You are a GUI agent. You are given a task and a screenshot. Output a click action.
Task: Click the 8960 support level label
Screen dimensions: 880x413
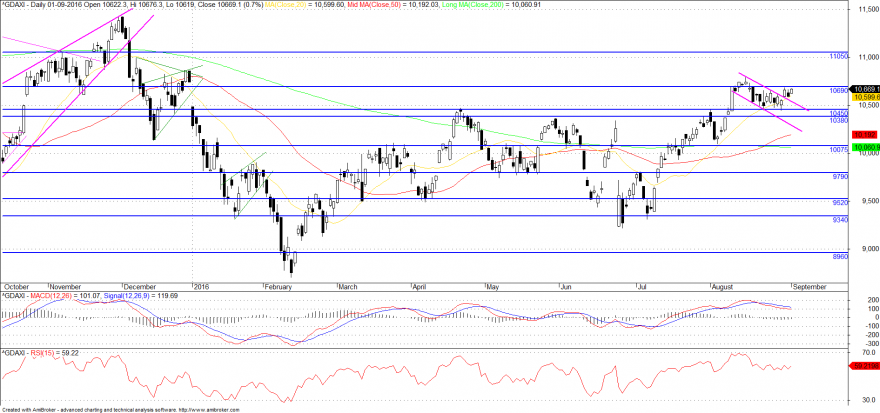coord(840,256)
